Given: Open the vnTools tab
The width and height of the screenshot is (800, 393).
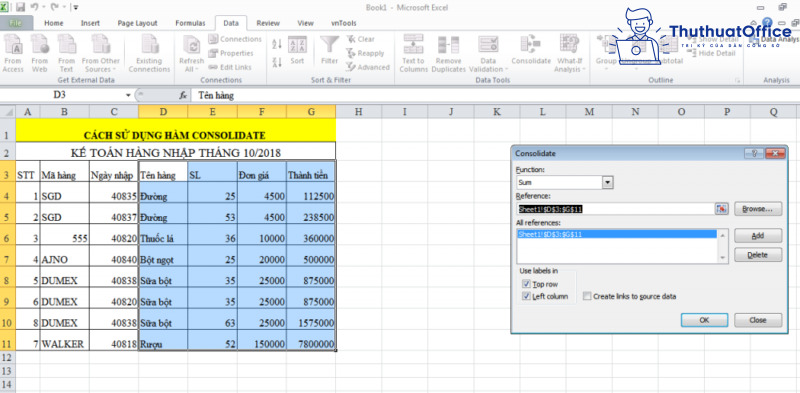Looking at the screenshot, I should [343, 23].
